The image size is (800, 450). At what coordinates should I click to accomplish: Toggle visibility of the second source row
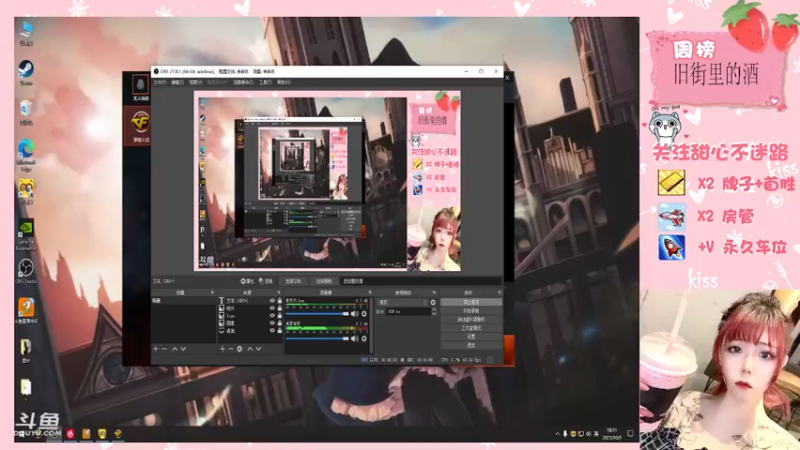(x=272, y=308)
